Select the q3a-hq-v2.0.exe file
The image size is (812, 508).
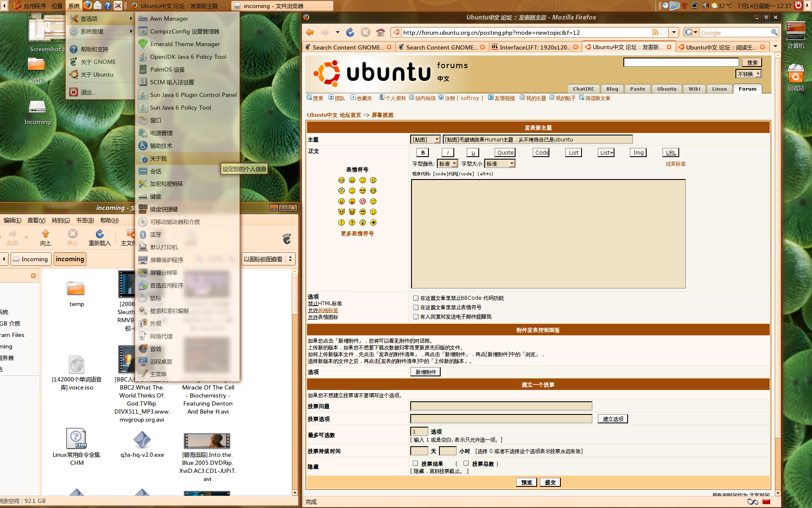coord(142,444)
